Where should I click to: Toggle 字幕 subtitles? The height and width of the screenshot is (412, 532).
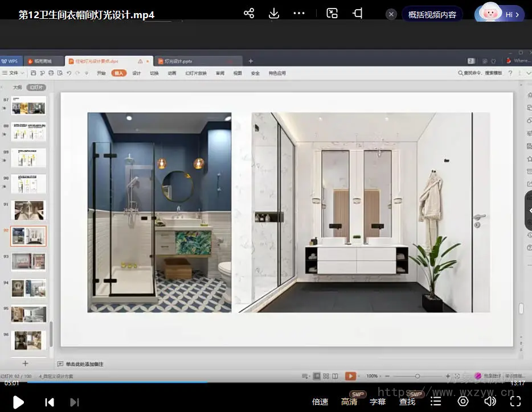378,402
